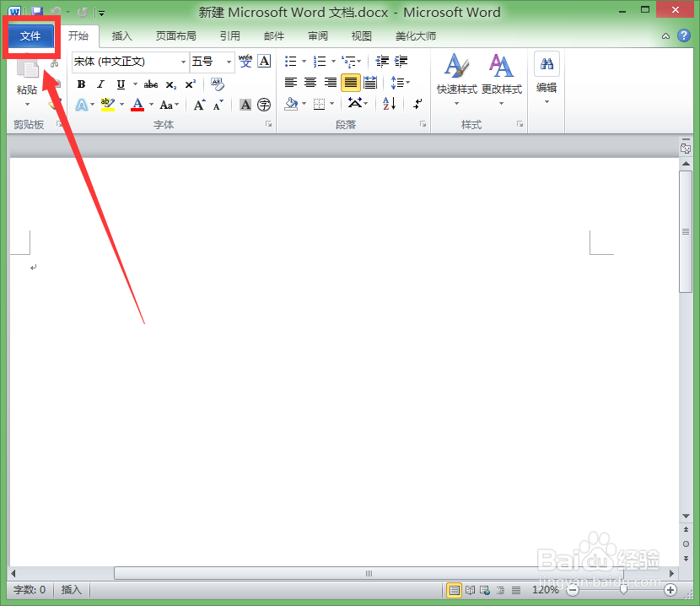The image size is (700, 606).
Task: Toggle underline formatting
Action: click(x=121, y=84)
